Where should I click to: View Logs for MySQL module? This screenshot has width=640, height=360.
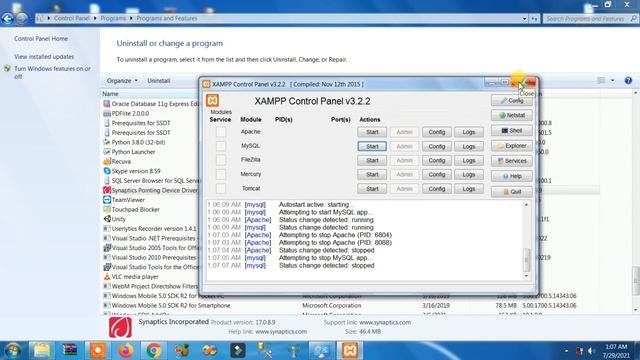pyautogui.click(x=469, y=146)
